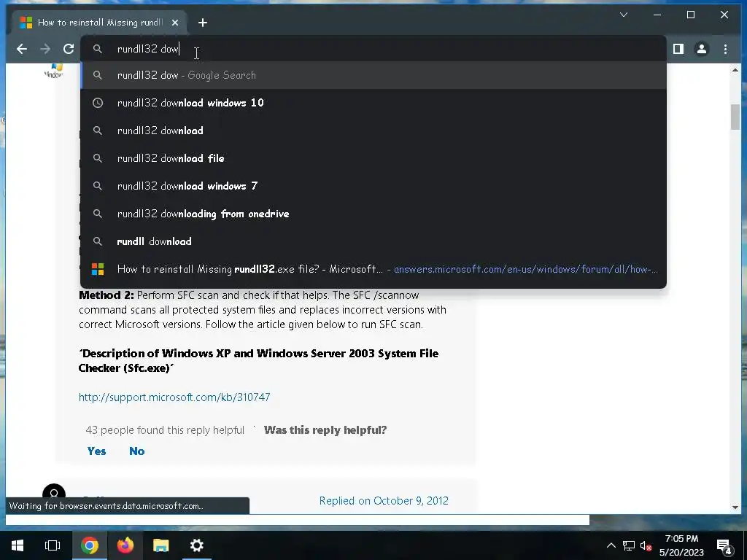Choose the 'rundll32 download' suggestion

tap(373, 131)
